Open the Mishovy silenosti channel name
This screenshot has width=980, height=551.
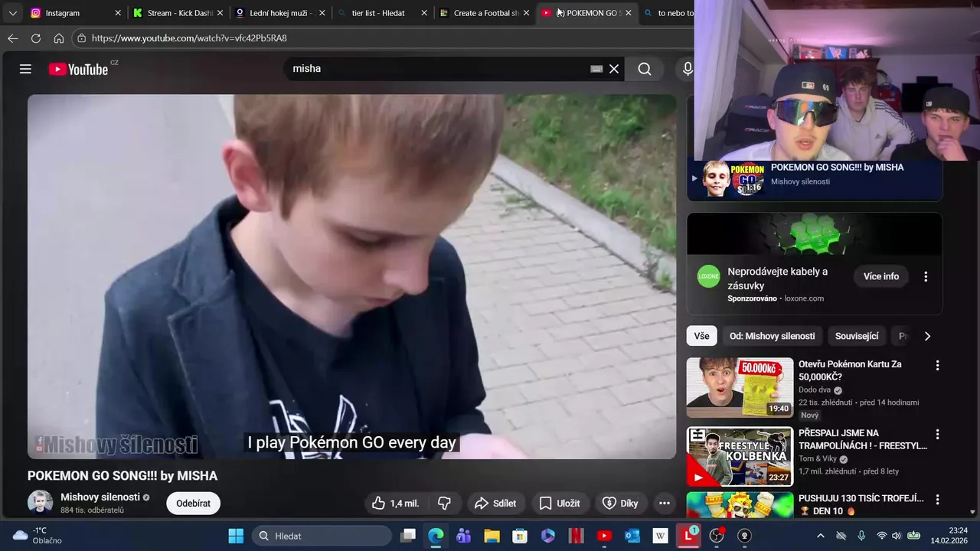point(100,497)
